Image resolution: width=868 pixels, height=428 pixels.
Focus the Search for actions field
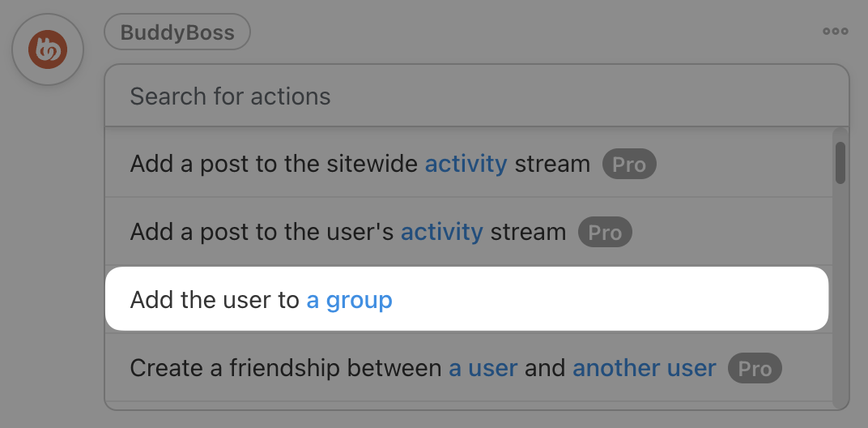pos(477,96)
